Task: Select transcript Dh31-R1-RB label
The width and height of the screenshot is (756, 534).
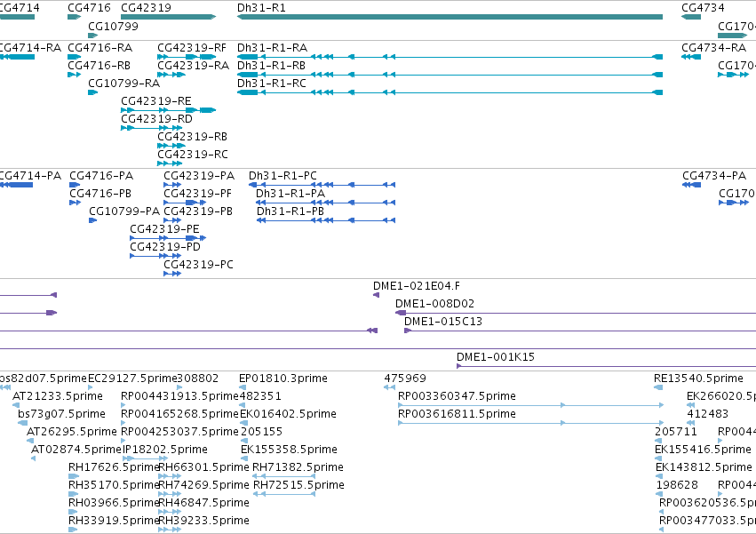Action: pos(271,66)
